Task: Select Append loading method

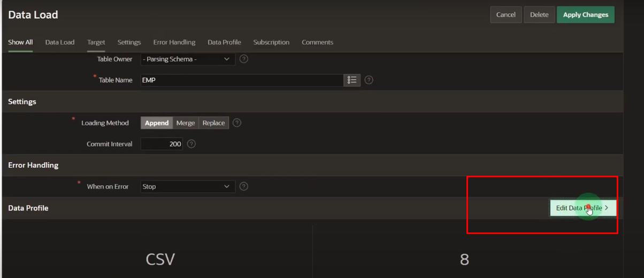Action: (x=157, y=123)
